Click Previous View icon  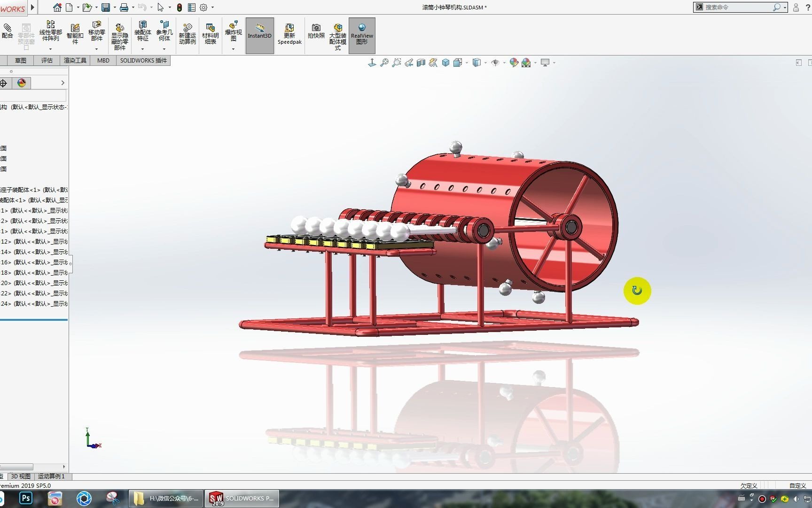pyautogui.click(x=409, y=63)
